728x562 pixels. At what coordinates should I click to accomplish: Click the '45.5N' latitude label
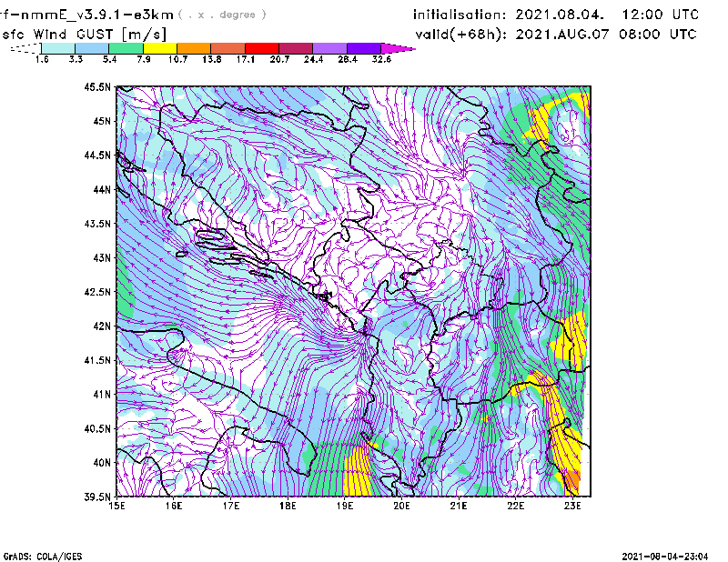[x=97, y=86]
